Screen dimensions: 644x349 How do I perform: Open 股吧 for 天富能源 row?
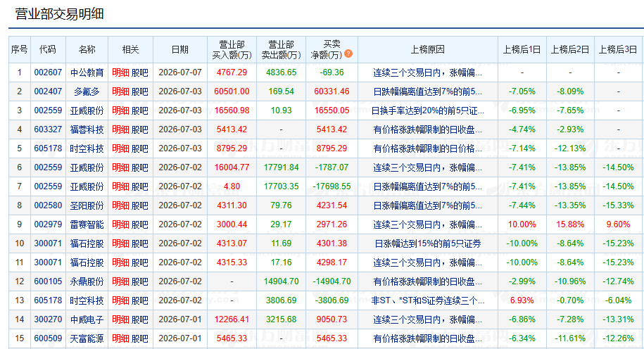coord(139,338)
